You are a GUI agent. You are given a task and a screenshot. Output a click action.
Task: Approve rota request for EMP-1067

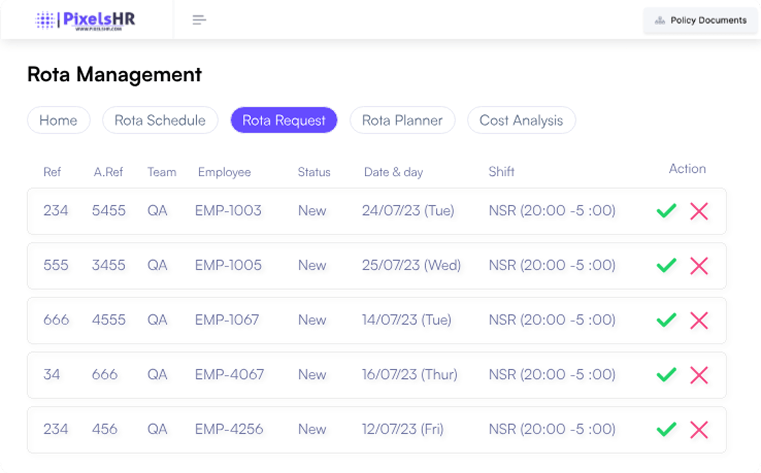[x=666, y=320]
